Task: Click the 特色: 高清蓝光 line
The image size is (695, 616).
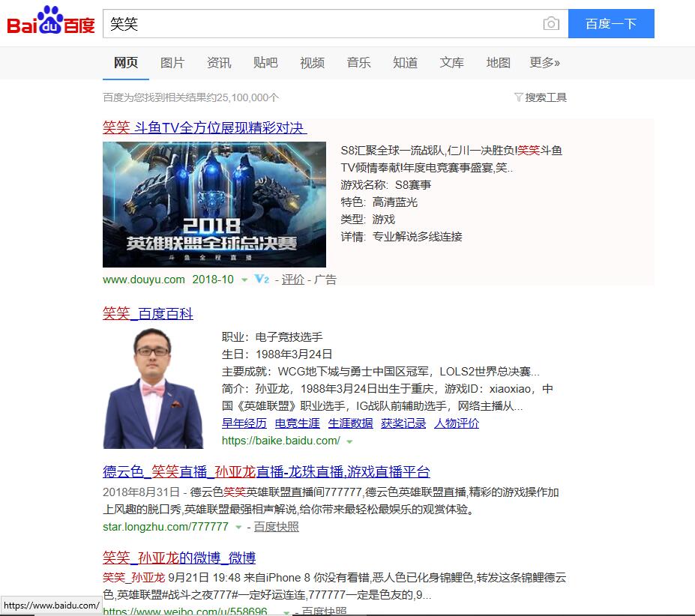Action: click(x=379, y=202)
